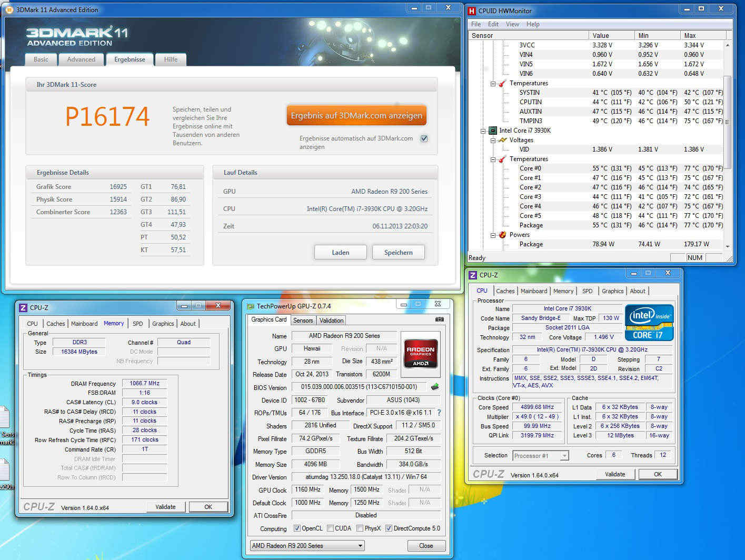This screenshot has height=560, width=745.
Task: Click the GPU-Z screenshot camera icon
Action: [x=440, y=319]
